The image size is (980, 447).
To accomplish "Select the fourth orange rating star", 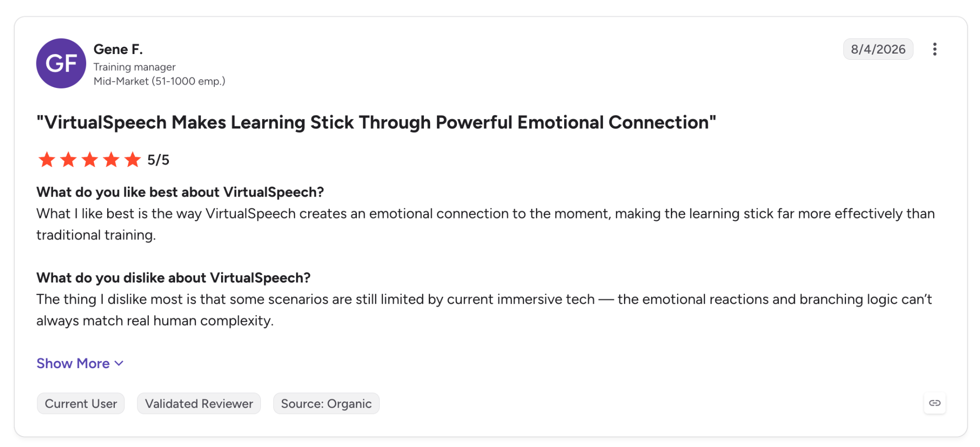I will click(x=111, y=160).
